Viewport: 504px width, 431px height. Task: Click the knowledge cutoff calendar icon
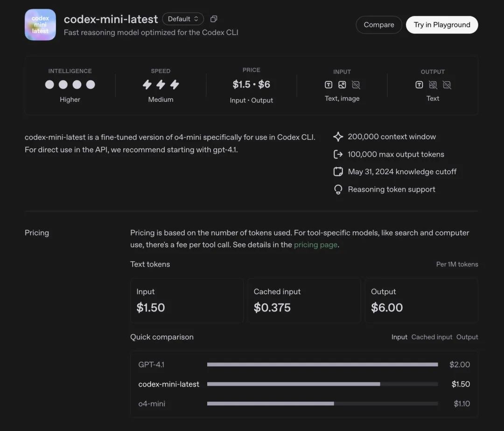click(x=338, y=172)
